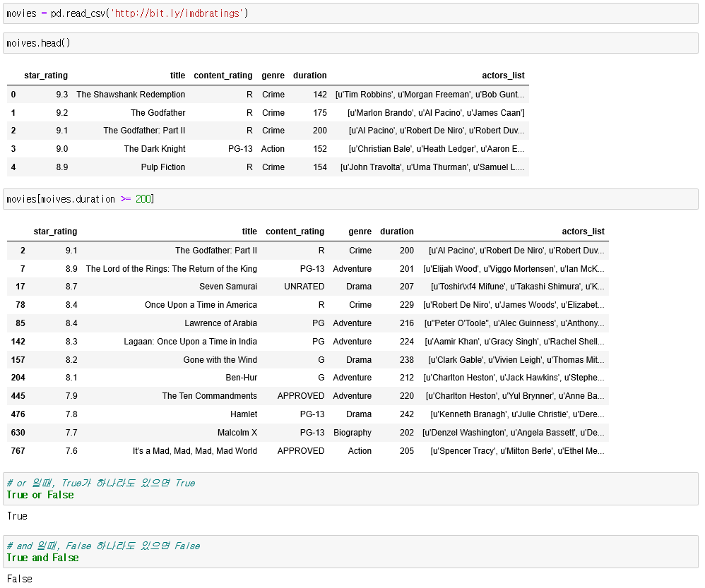
Task: Click 'Pulp Fiction' title cell
Action: [x=162, y=167]
